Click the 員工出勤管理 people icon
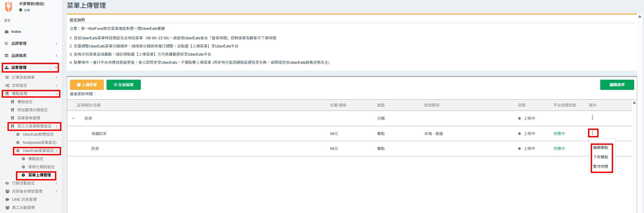Screen dimensions: 644x213 7,208
